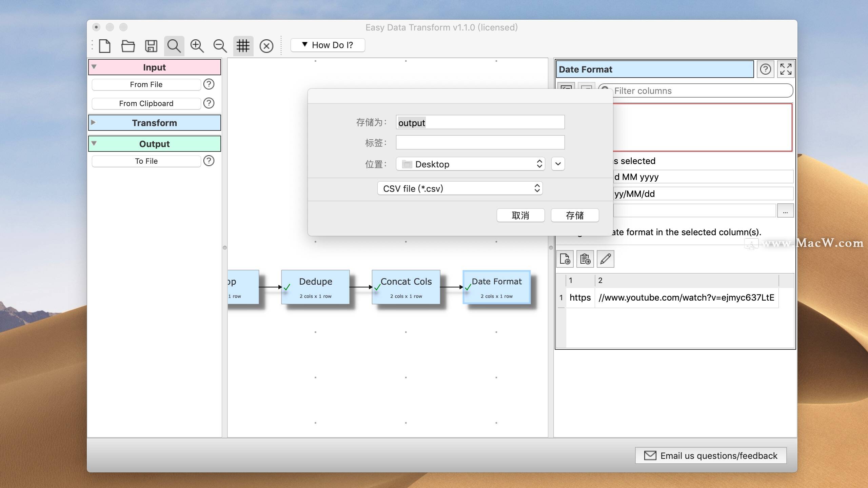Click the save-as filename field 'output'
The height and width of the screenshot is (488, 868).
480,122
